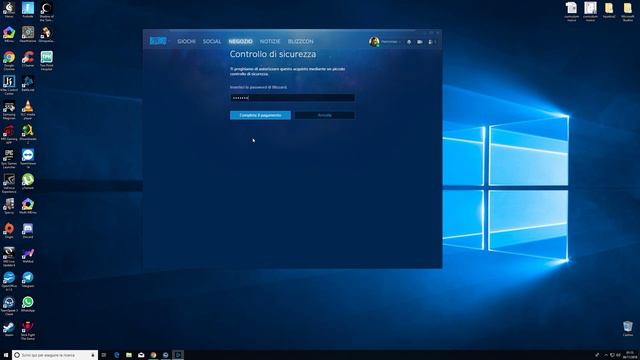Select the Telegram desktop shortcut
Viewport: 640px width, 360px height.
(x=28, y=280)
